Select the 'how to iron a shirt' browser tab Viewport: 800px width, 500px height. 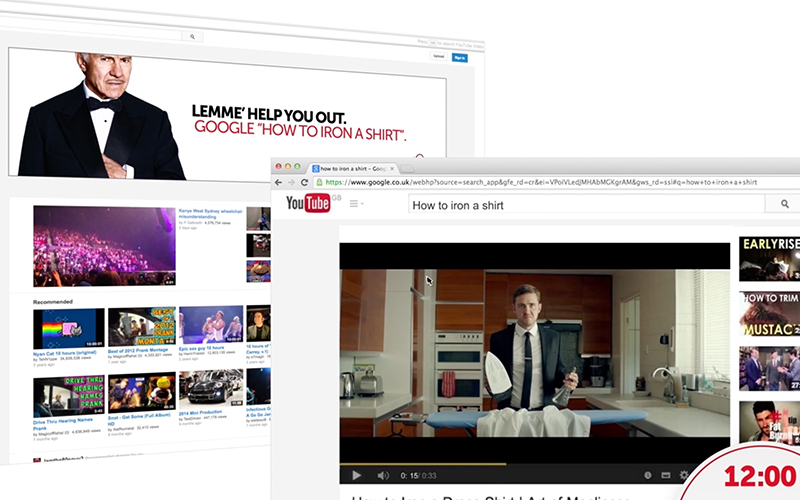click(x=351, y=168)
